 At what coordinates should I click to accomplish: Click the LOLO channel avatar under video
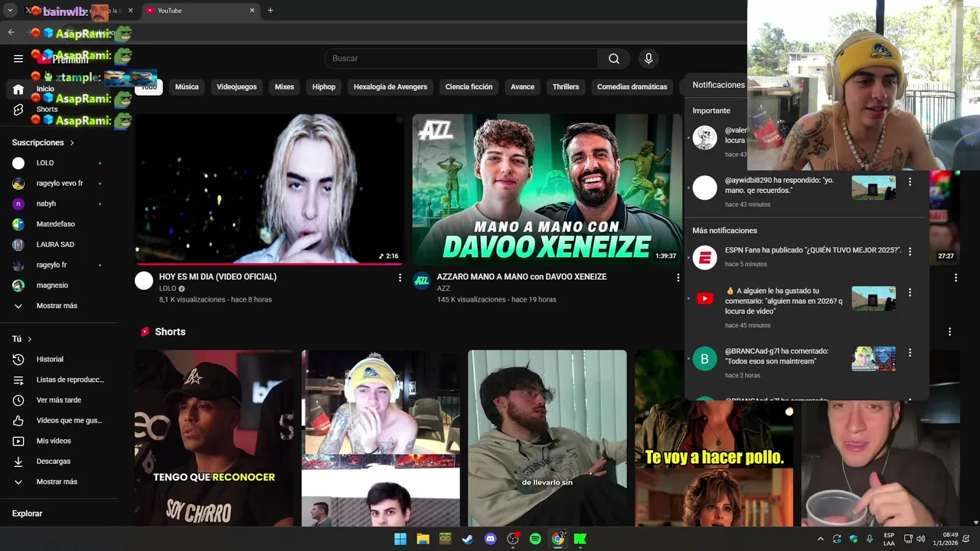144,280
